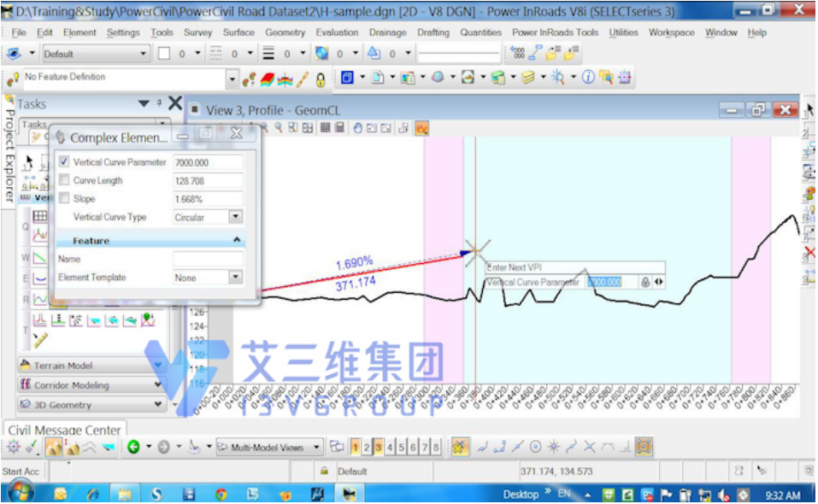
Task: Click the active color swatch in the attributes toolbar
Action: point(164,54)
